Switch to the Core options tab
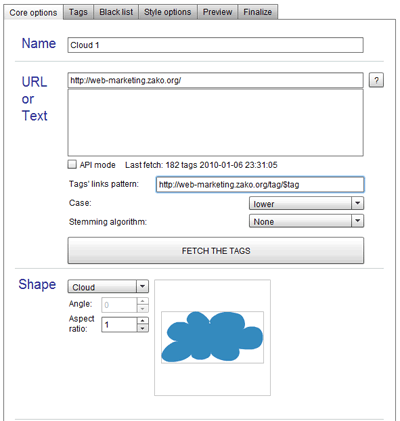Image resolution: width=400 pixels, height=421 pixels. [33, 12]
